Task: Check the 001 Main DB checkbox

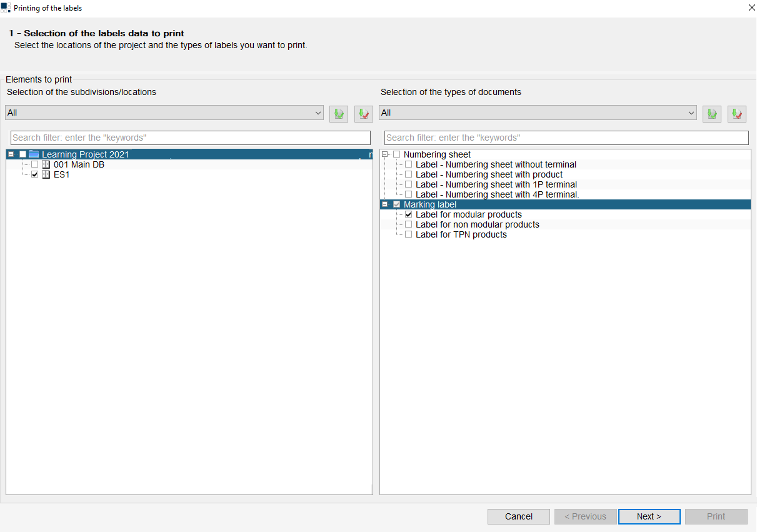Action: 34,164
